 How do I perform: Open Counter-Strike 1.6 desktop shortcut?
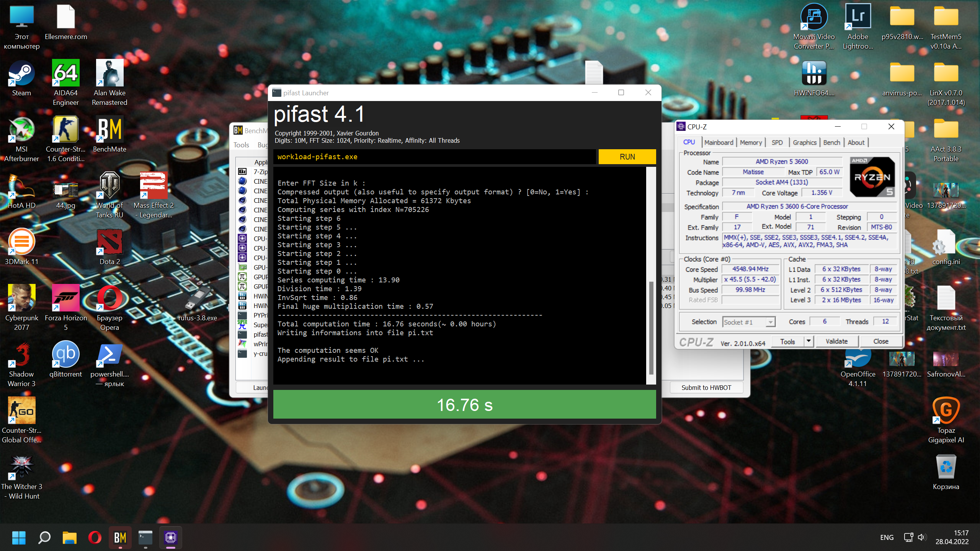click(x=66, y=139)
